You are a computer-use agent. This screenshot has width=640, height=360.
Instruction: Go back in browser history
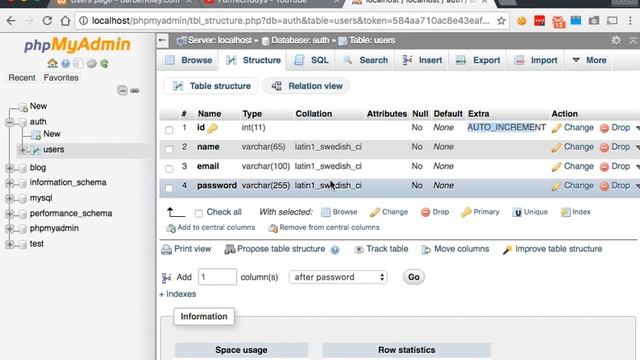(11, 20)
